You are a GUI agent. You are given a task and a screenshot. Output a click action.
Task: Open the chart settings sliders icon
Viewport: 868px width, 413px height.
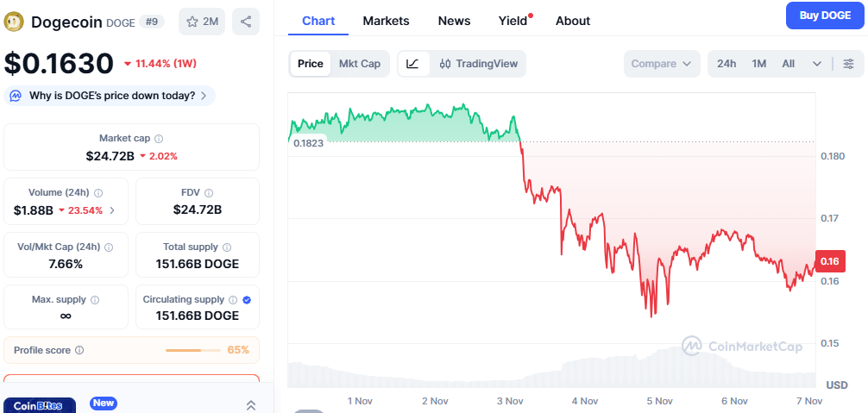click(x=848, y=64)
